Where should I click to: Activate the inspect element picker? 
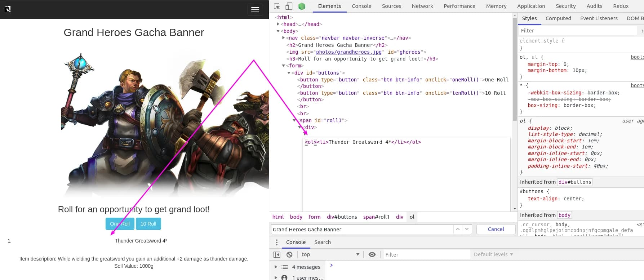(277, 6)
